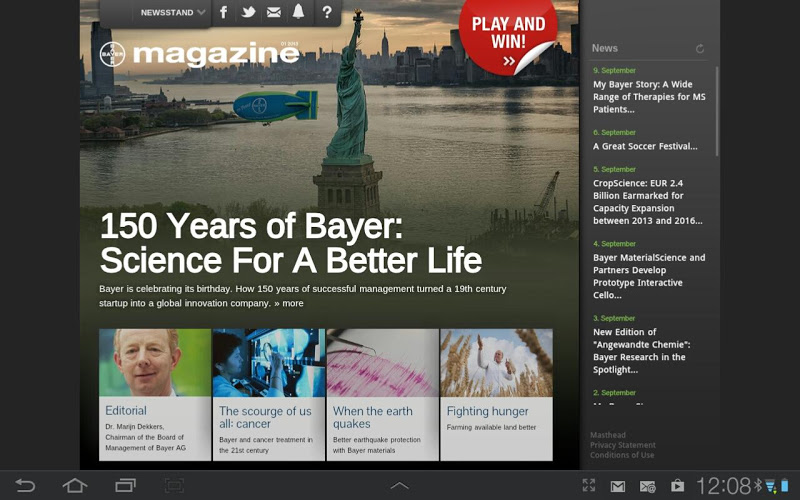Tap the Android back button
Viewport: 800px width, 500px height.
point(25,485)
